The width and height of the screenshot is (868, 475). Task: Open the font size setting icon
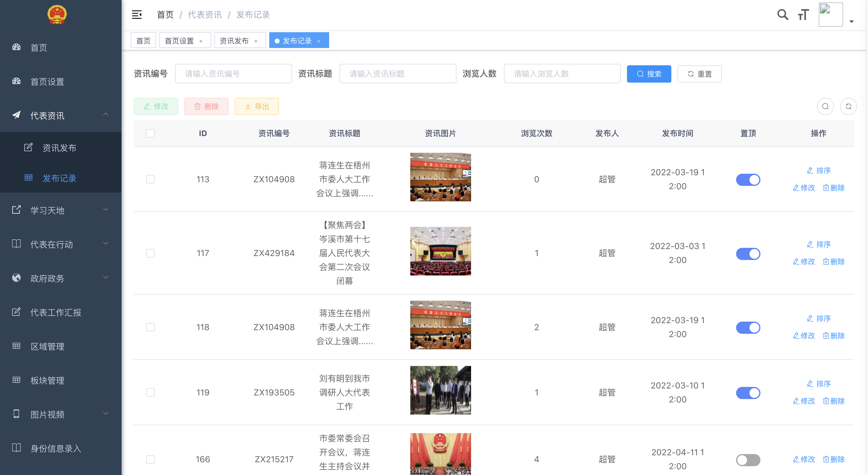803,15
